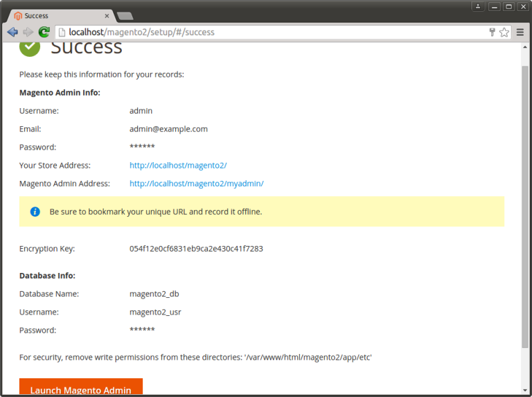Open the Your Store Address link

(x=178, y=166)
